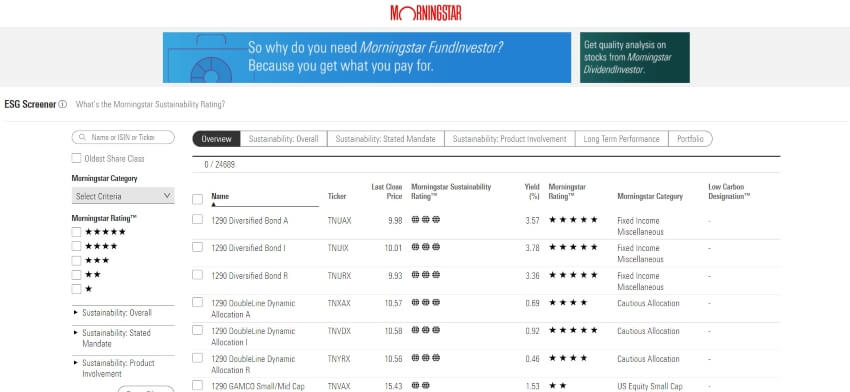This screenshot has width=850, height=392.
Task: Click the five-star rating of 1290 Diversified Bond I
Action: tap(573, 247)
